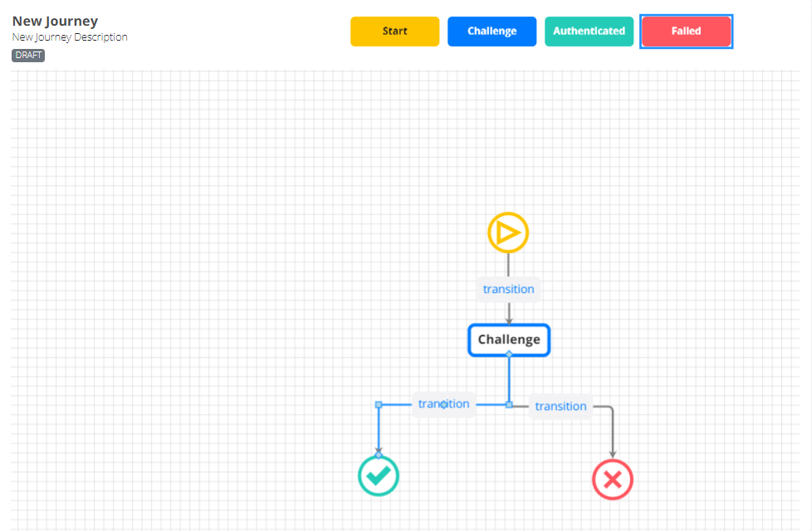This screenshot has height=531, width=812.
Task: Click diamond handle on Challenge node's bottom edge
Action: pos(509,354)
